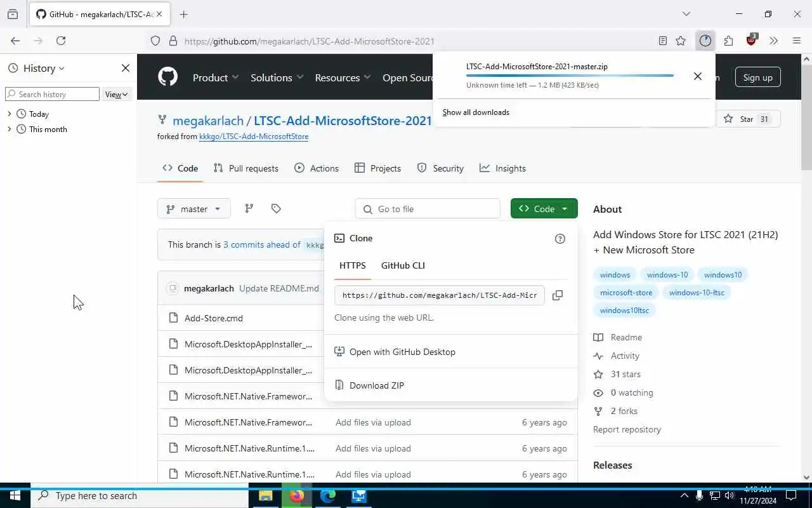Click 3 commits ahead of link
Image resolution: width=812 pixels, height=508 pixels.
(x=261, y=244)
